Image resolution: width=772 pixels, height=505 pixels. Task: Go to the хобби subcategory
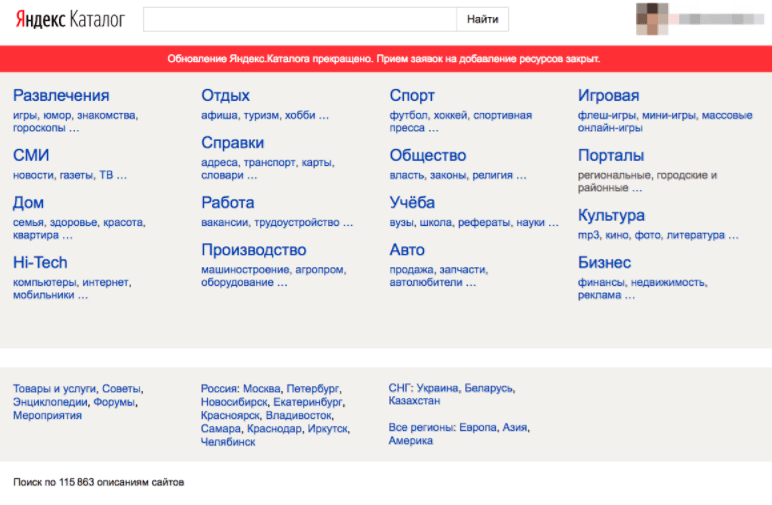pyautogui.click(x=300, y=115)
